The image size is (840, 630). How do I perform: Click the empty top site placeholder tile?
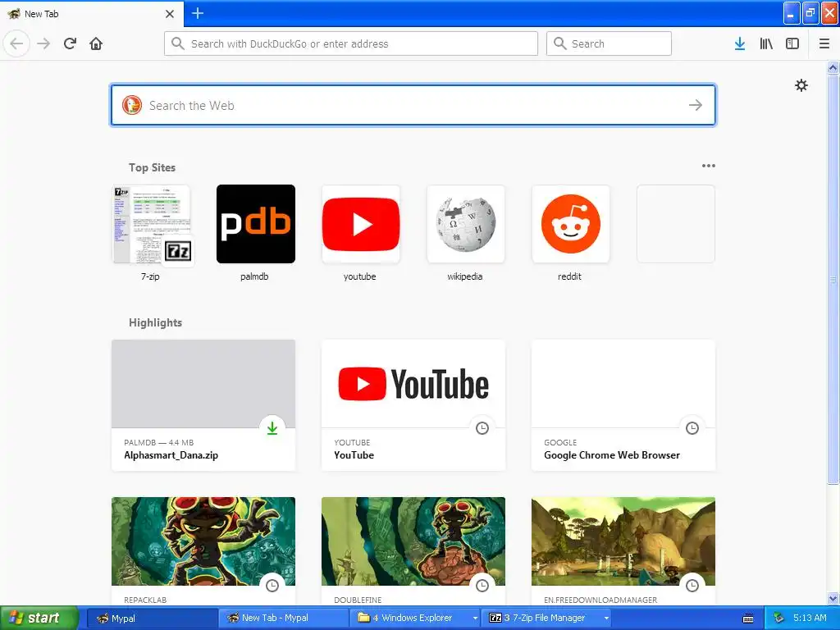(x=676, y=224)
